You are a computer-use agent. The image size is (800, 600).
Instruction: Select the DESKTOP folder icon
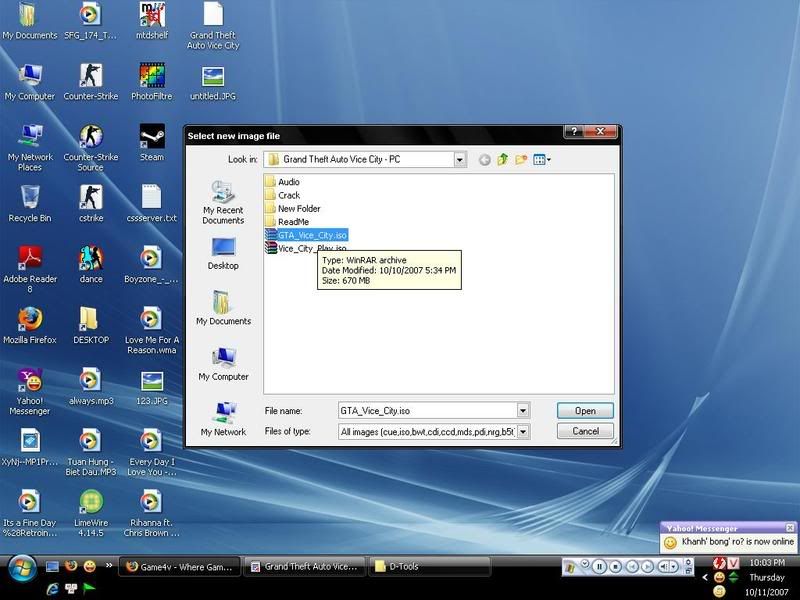coord(91,326)
